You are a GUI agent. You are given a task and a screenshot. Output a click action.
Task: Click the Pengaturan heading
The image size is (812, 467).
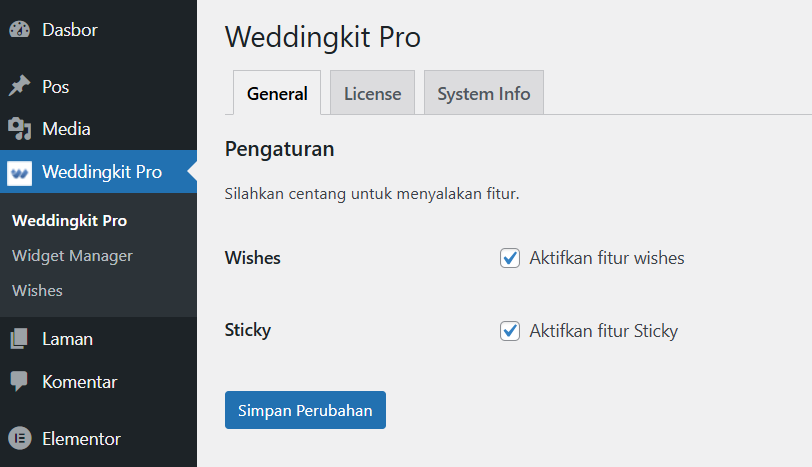280,149
